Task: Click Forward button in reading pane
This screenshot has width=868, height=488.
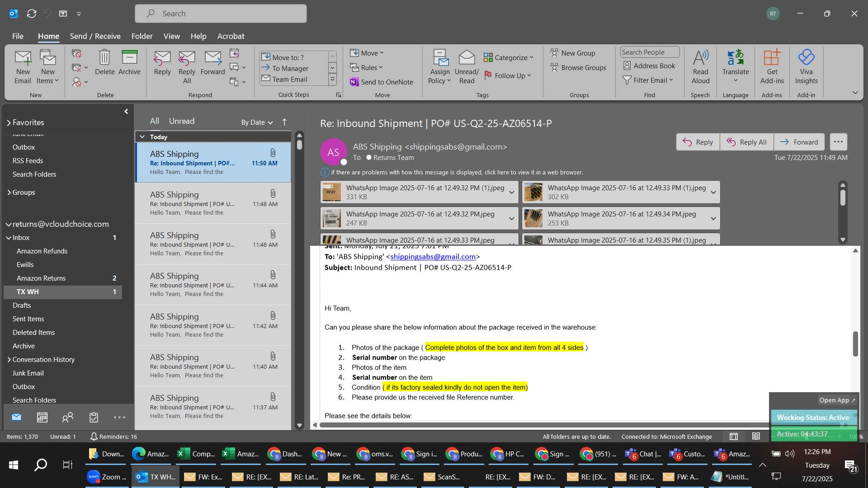Action: click(799, 142)
